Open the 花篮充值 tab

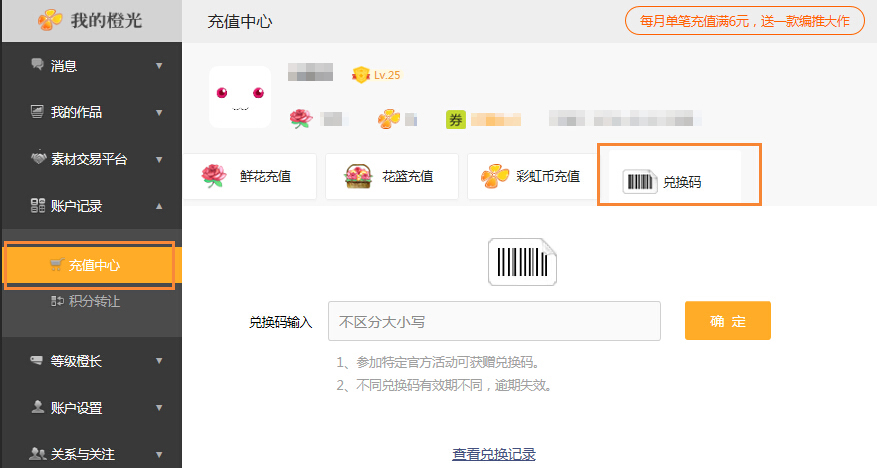click(x=392, y=177)
